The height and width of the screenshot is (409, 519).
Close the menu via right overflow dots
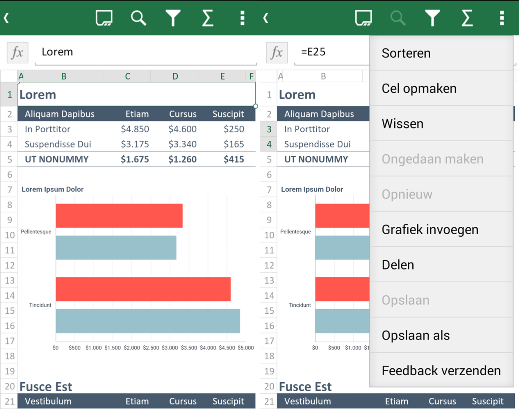[x=502, y=18]
